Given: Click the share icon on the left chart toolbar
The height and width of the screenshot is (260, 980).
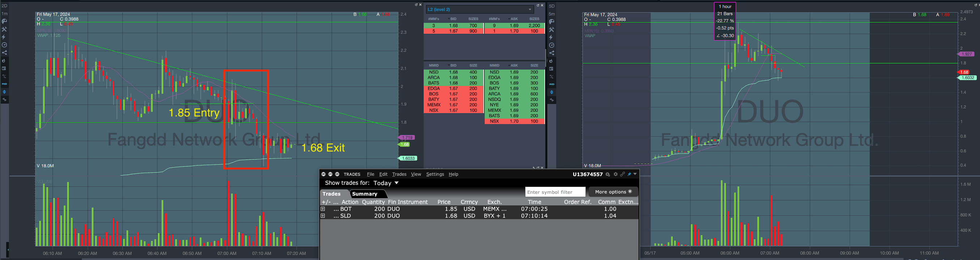Looking at the screenshot, I should point(4,52).
